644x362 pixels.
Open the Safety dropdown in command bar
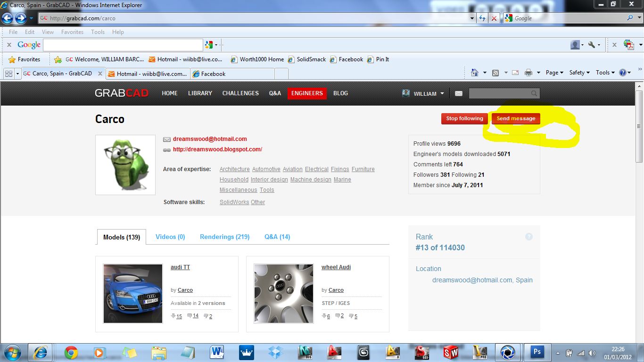coord(580,73)
